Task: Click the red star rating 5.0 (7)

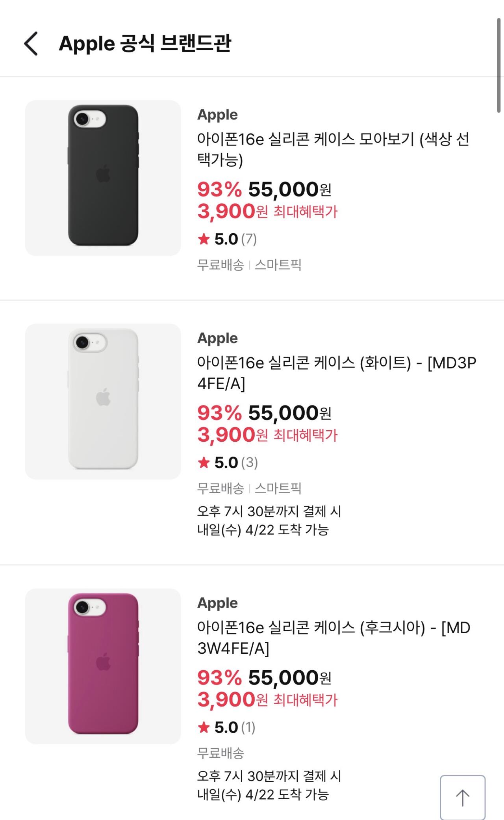Action: coord(227,239)
